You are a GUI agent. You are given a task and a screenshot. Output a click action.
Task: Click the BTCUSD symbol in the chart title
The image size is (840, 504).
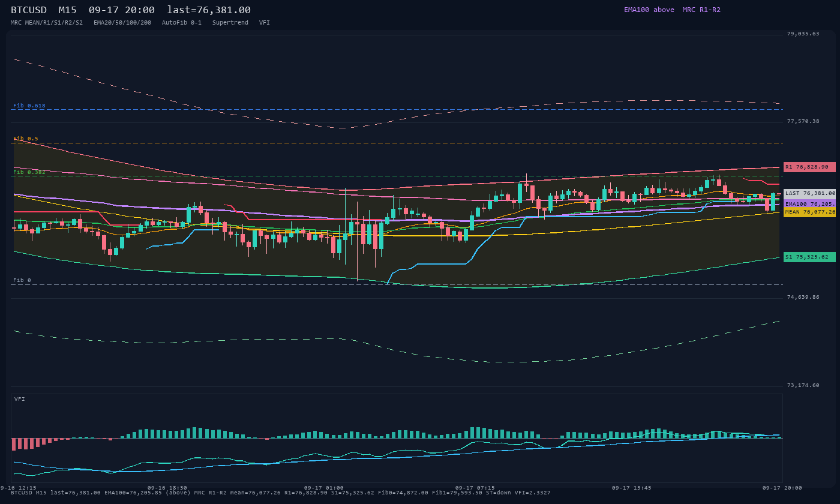pyautogui.click(x=29, y=10)
